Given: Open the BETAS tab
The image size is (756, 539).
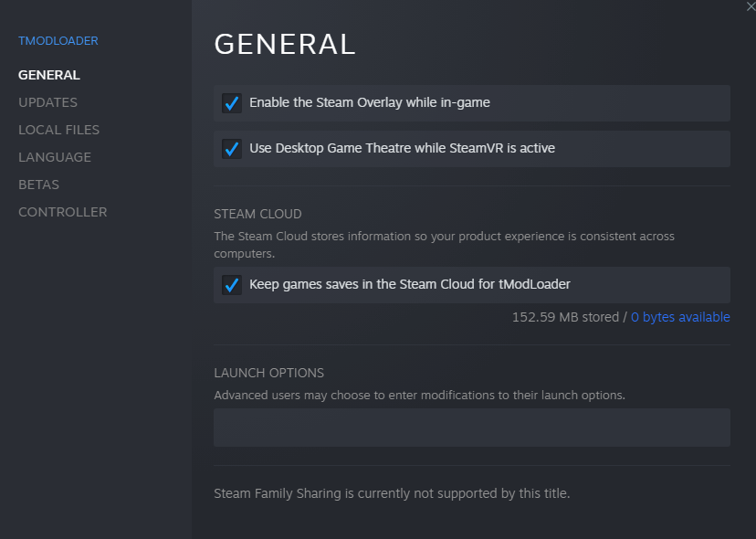Looking at the screenshot, I should point(38,185).
